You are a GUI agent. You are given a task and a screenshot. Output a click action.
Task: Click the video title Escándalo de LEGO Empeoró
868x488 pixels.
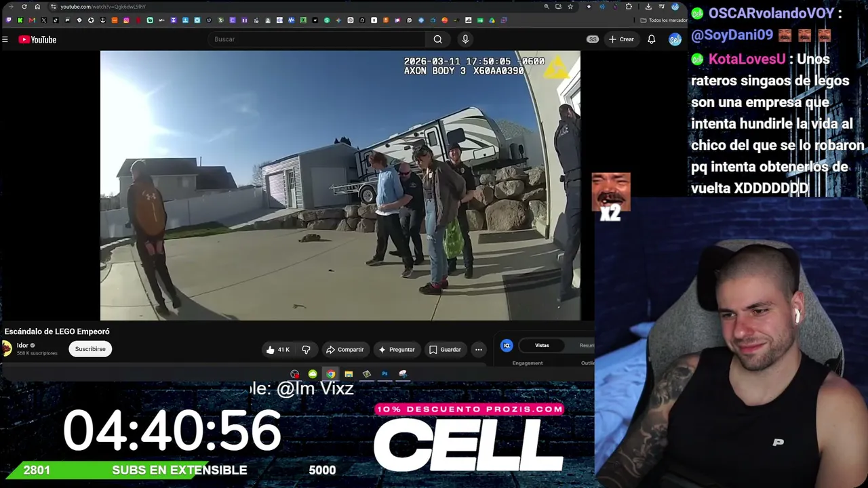coord(57,331)
